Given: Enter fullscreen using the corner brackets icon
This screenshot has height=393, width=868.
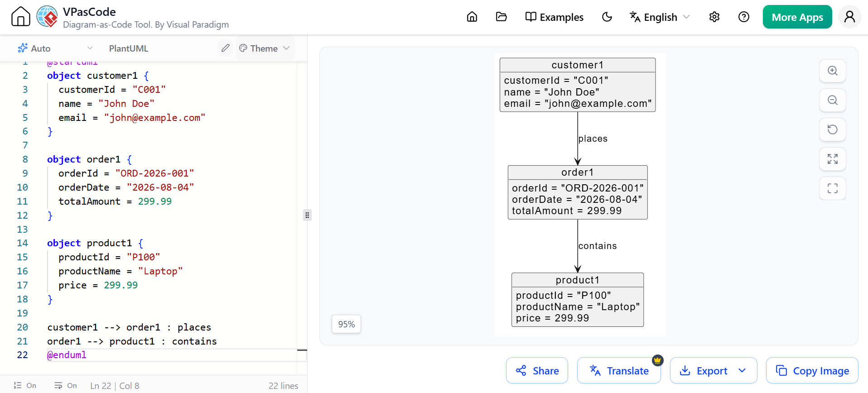Looking at the screenshot, I should tap(832, 188).
